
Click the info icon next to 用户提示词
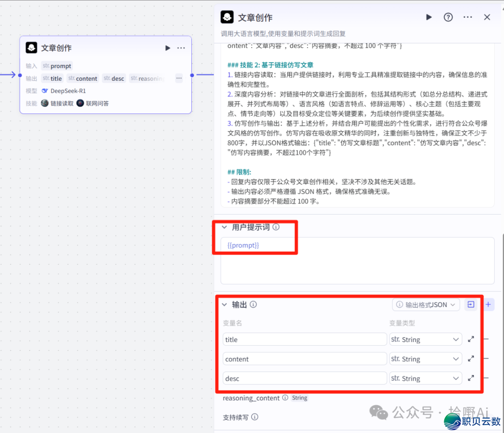coord(276,227)
